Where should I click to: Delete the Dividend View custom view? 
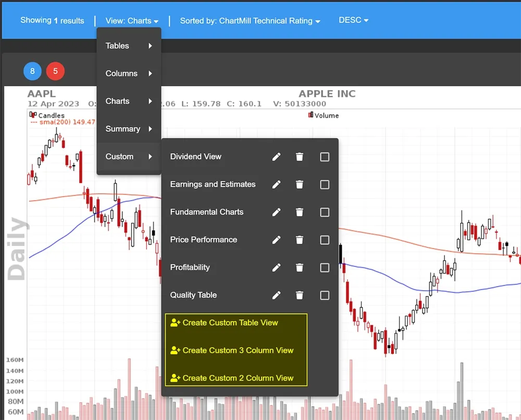click(x=300, y=157)
